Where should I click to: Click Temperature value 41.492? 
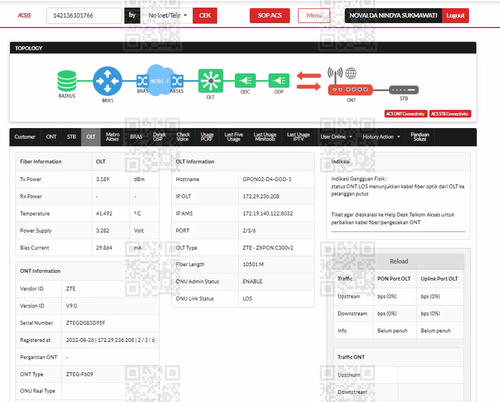pyautogui.click(x=104, y=213)
